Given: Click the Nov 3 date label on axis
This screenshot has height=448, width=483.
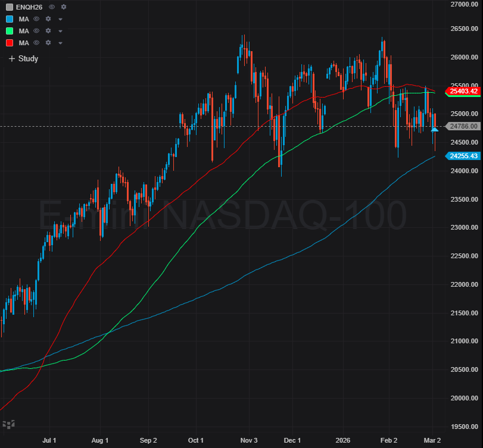Looking at the screenshot, I should pyautogui.click(x=249, y=441).
